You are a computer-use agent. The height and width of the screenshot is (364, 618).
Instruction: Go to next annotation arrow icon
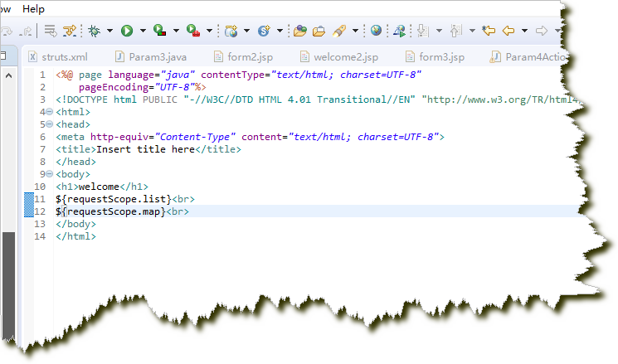pos(423,31)
